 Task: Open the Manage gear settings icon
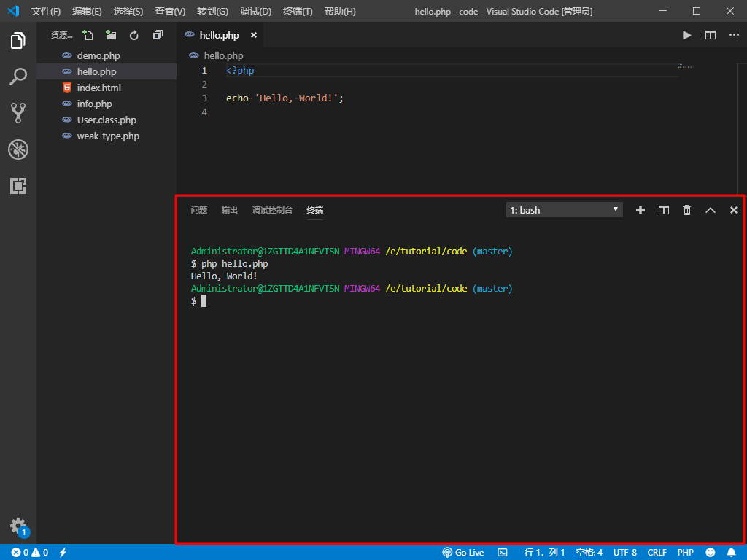[19, 527]
